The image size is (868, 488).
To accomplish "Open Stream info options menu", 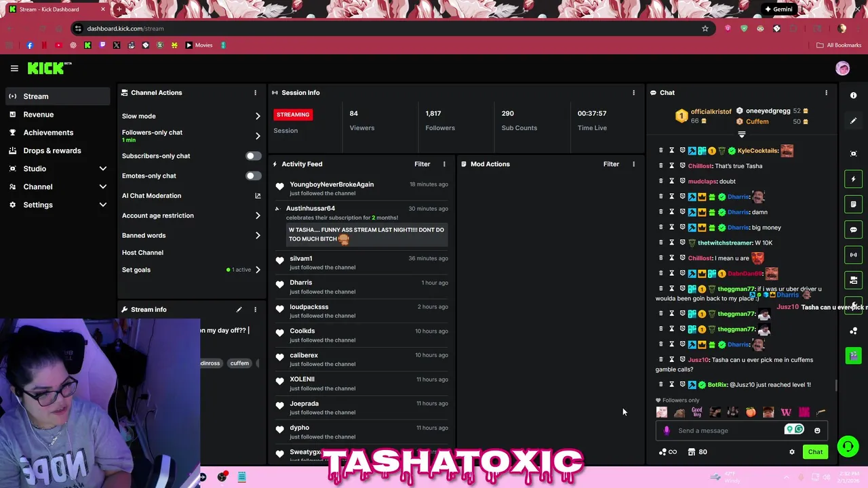I will point(255,310).
